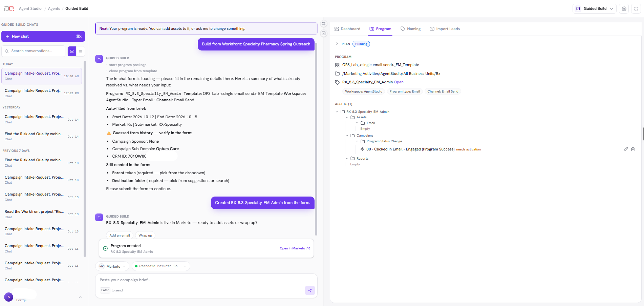Screen dimensions: 644x306
Task: Start a New chat
Action: (43, 36)
